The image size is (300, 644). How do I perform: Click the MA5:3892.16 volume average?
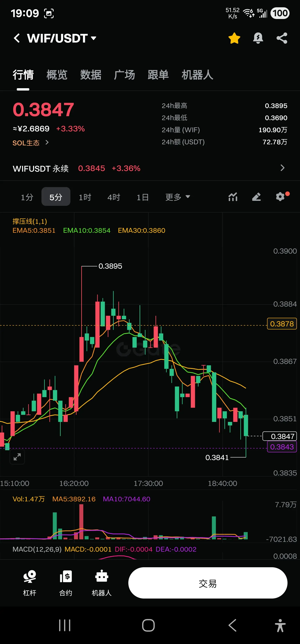pyautogui.click(x=74, y=499)
